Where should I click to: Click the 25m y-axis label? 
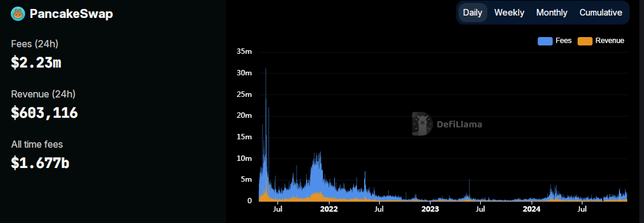pyautogui.click(x=245, y=94)
